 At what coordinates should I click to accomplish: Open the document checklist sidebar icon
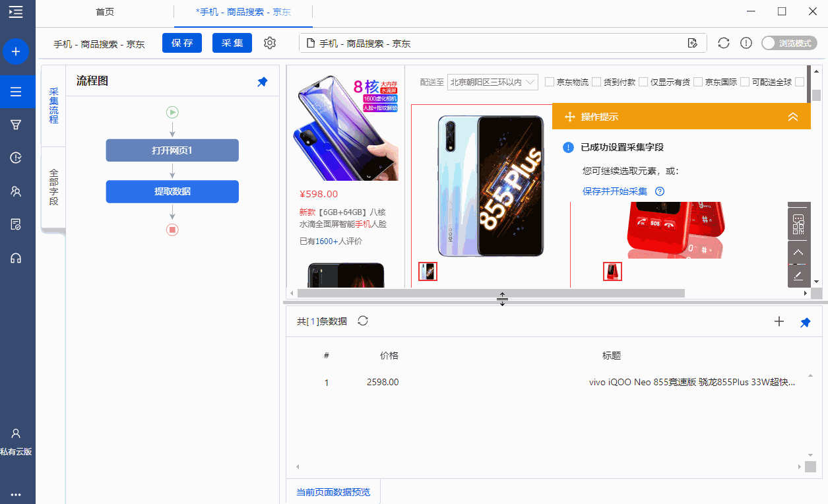pyautogui.click(x=16, y=224)
